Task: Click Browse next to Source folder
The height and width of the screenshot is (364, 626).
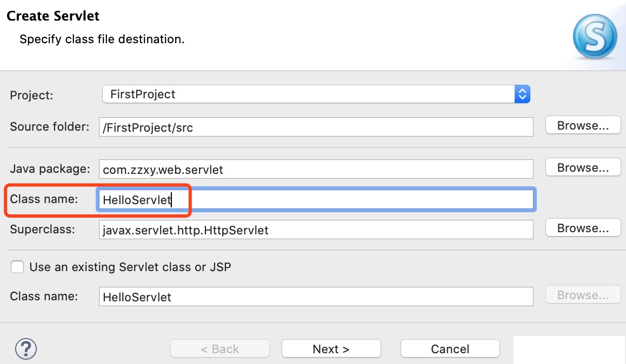Action: pos(583,125)
